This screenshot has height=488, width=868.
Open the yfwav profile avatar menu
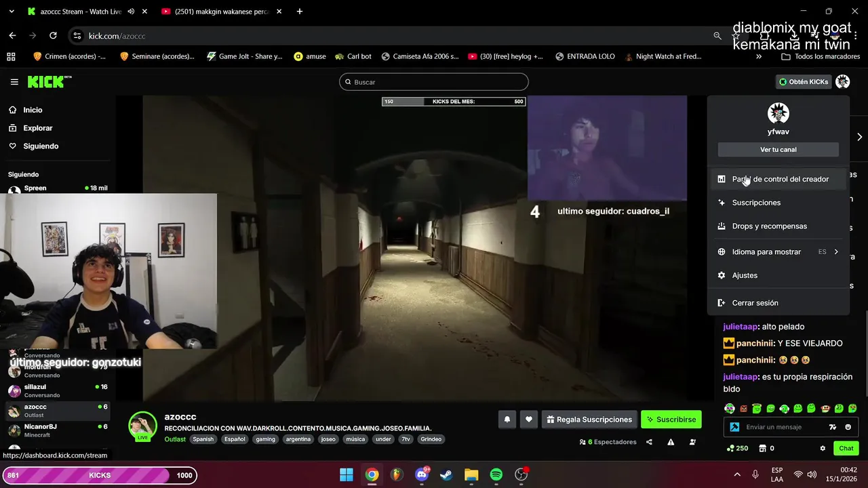[842, 82]
